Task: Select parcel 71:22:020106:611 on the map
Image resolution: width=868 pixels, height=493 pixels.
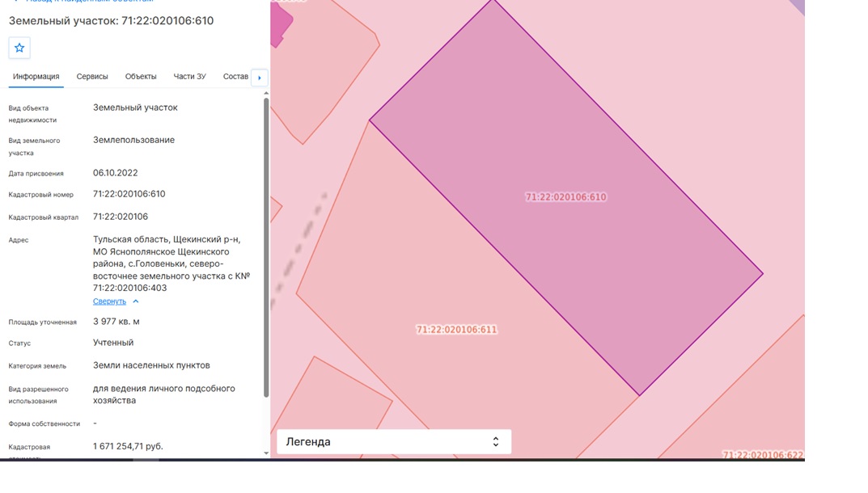Action: pos(457,330)
